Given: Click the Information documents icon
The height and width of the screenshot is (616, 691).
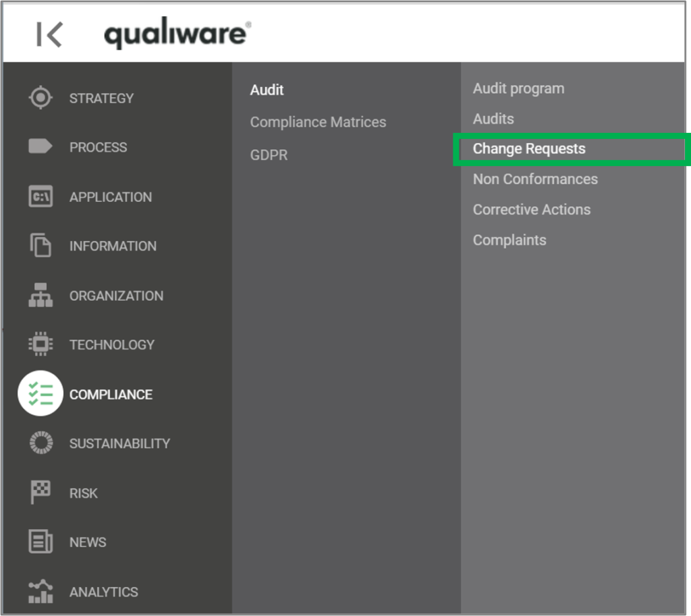Looking at the screenshot, I should (x=40, y=246).
